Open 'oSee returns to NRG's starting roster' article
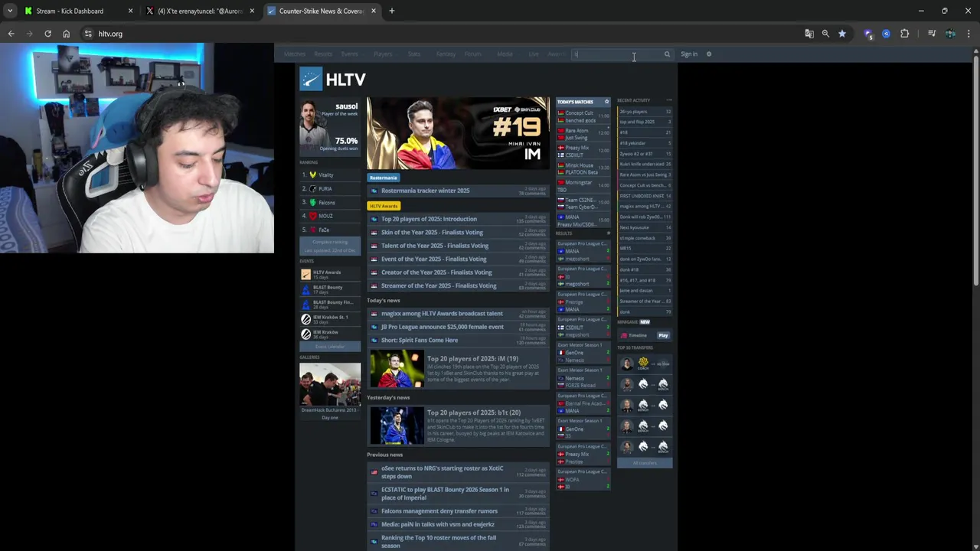Viewport: 980px width, 551px height. (459, 472)
